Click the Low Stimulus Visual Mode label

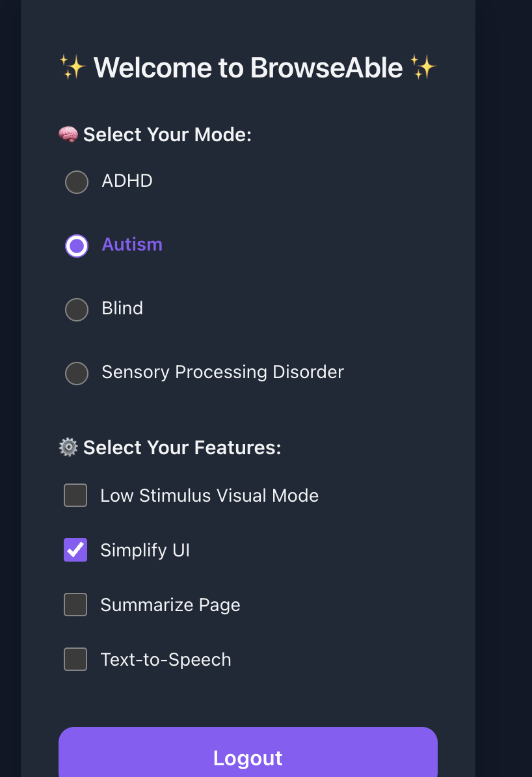(209, 496)
